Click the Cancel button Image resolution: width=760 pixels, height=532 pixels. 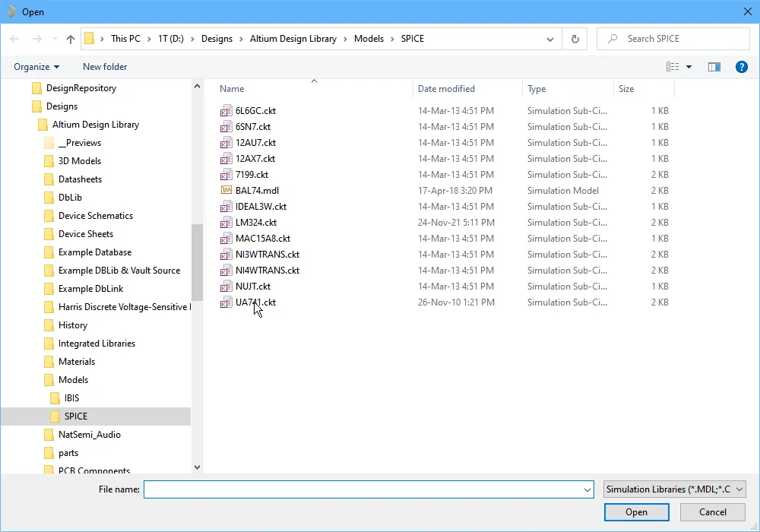tap(712, 512)
